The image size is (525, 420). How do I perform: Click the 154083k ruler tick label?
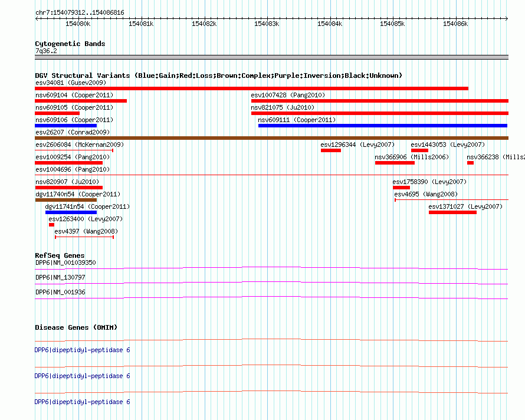click(267, 24)
